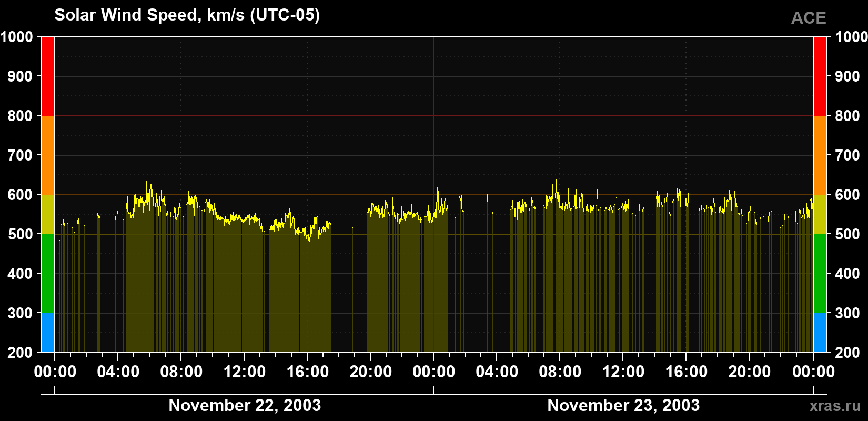Click the '08:00' time label for November 22
The image size is (868, 421).
(181, 372)
